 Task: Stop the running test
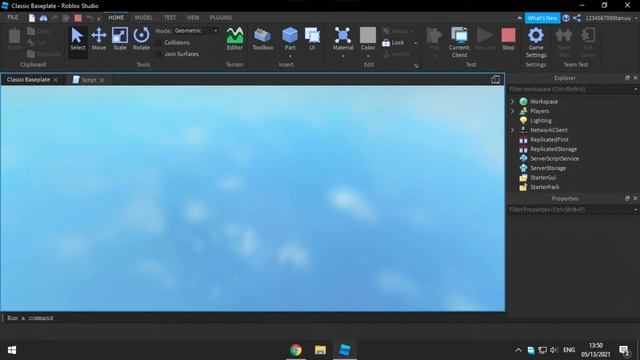tap(508, 39)
